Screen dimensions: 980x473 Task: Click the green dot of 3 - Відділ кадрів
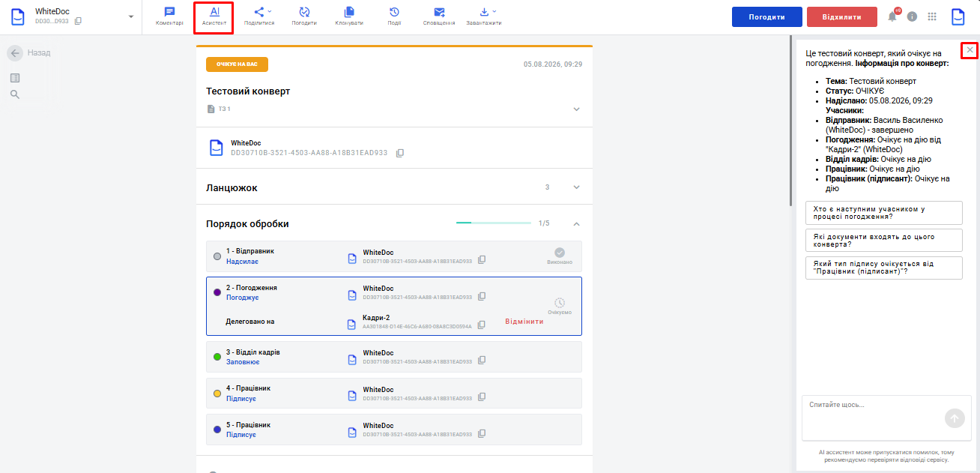[217, 357]
